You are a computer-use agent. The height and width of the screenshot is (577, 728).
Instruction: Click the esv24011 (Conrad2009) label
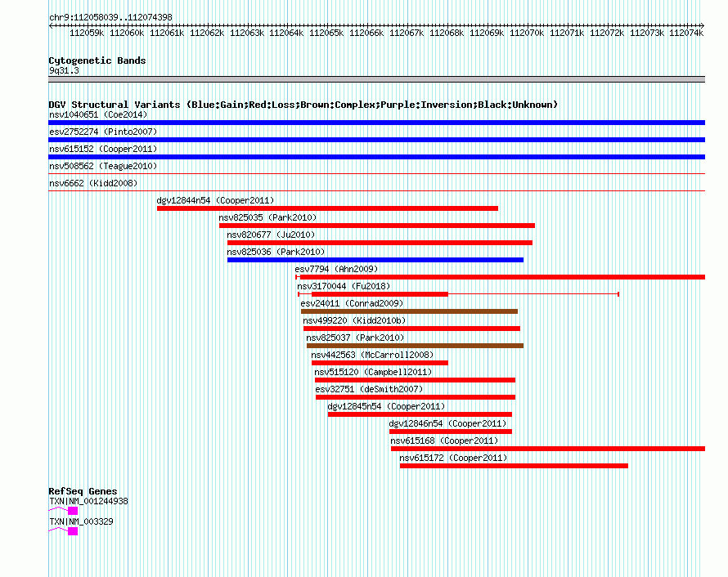pyautogui.click(x=352, y=303)
